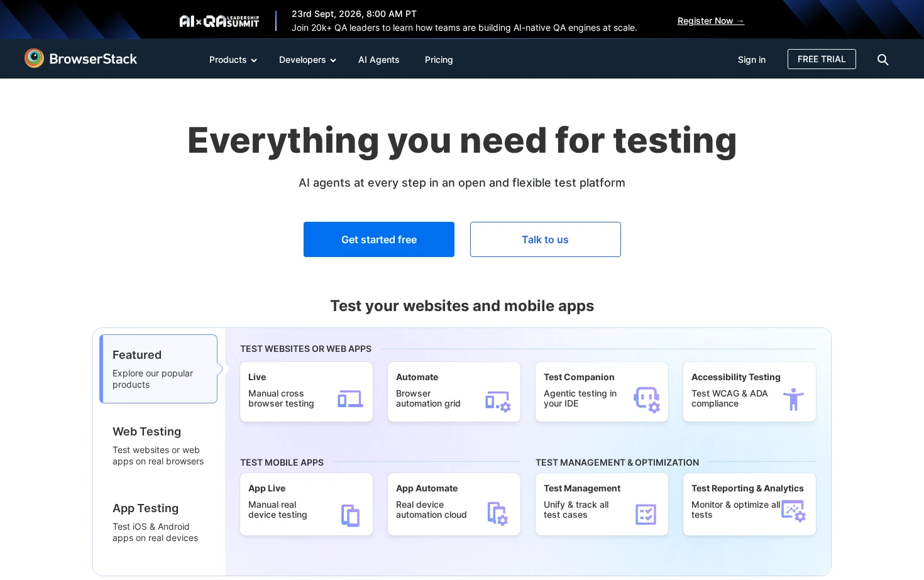This screenshot has height=580, width=924.
Task: Click 'Real device automation cloud' text
Action: tap(431, 510)
